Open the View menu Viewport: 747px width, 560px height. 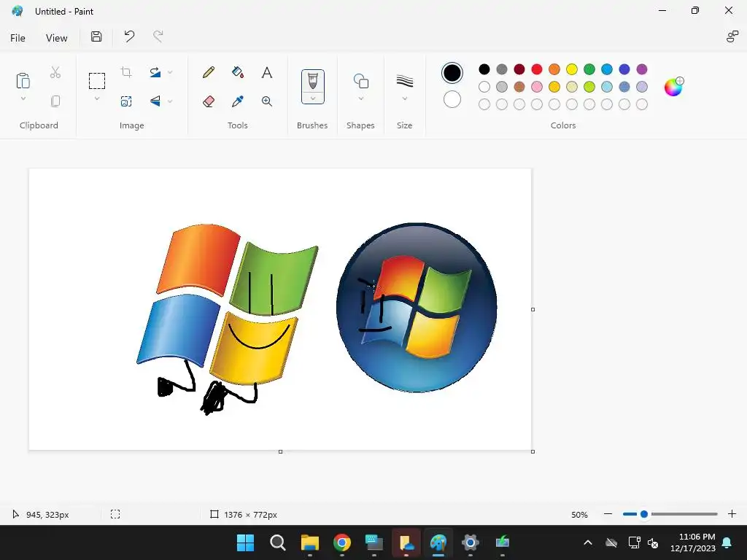pyautogui.click(x=56, y=38)
